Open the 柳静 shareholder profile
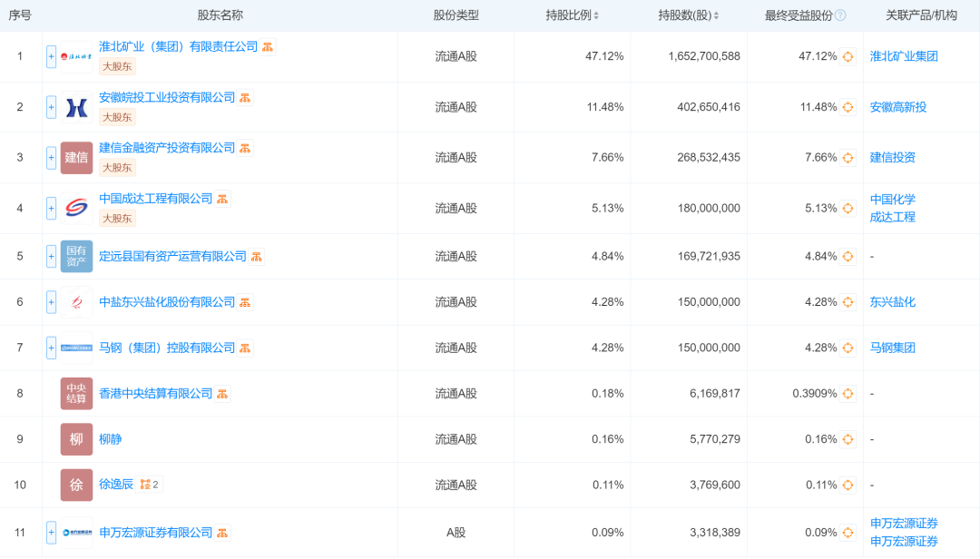Viewport: 980px width, 559px height. [x=110, y=439]
